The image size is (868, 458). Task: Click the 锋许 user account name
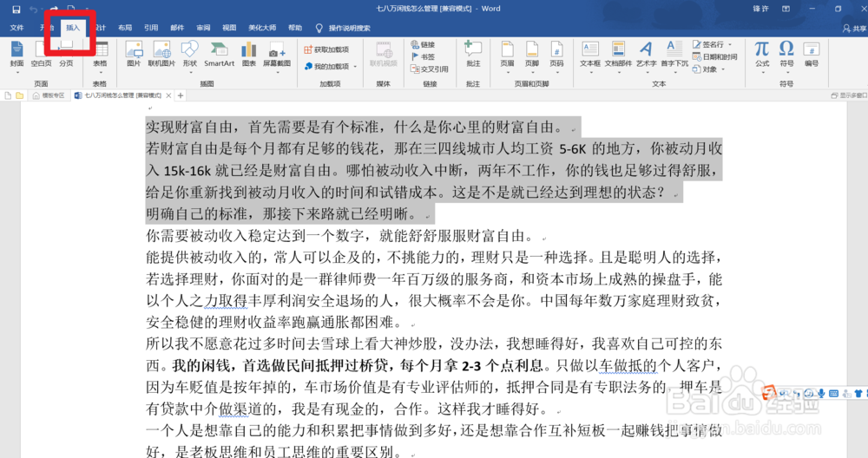(760, 9)
